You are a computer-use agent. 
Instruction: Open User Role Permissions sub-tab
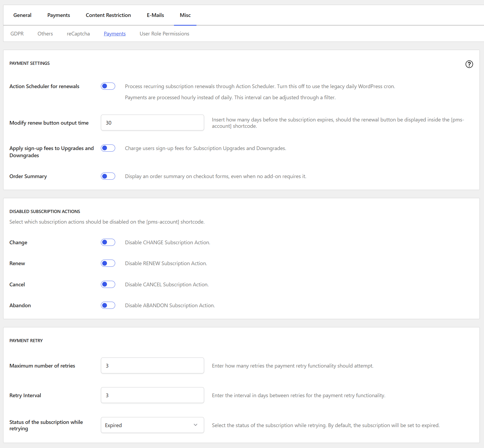[x=164, y=34]
